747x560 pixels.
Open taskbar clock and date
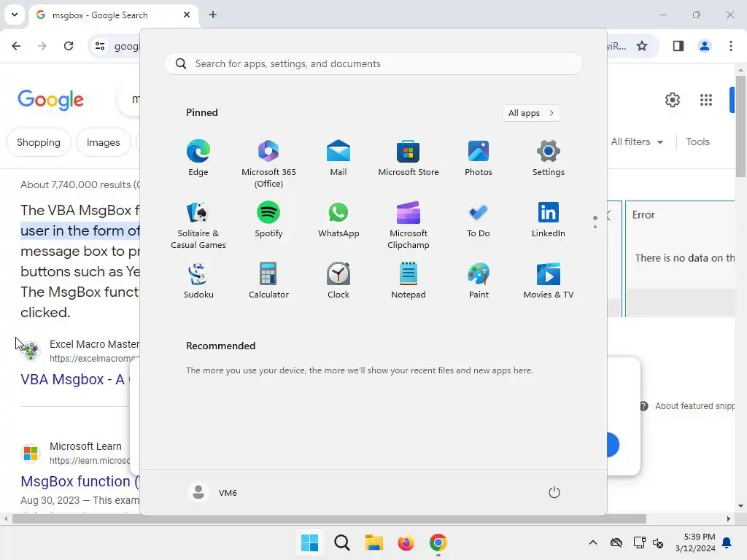pyautogui.click(x=695, y=542)
